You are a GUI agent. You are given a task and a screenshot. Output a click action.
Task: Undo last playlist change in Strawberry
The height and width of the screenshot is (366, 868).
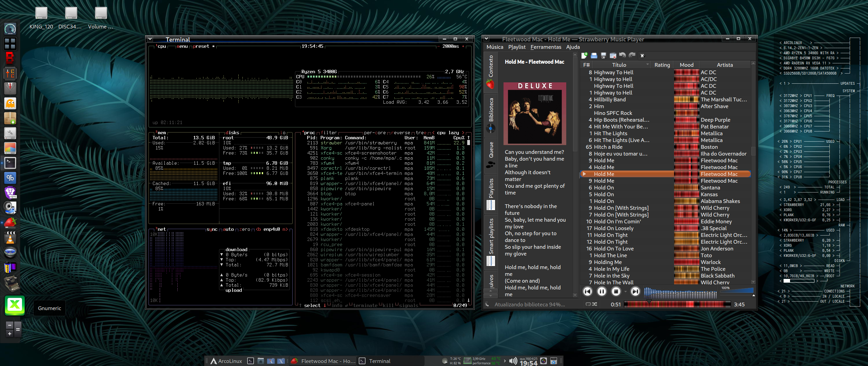pyautogui.click(x=622, y=55)
